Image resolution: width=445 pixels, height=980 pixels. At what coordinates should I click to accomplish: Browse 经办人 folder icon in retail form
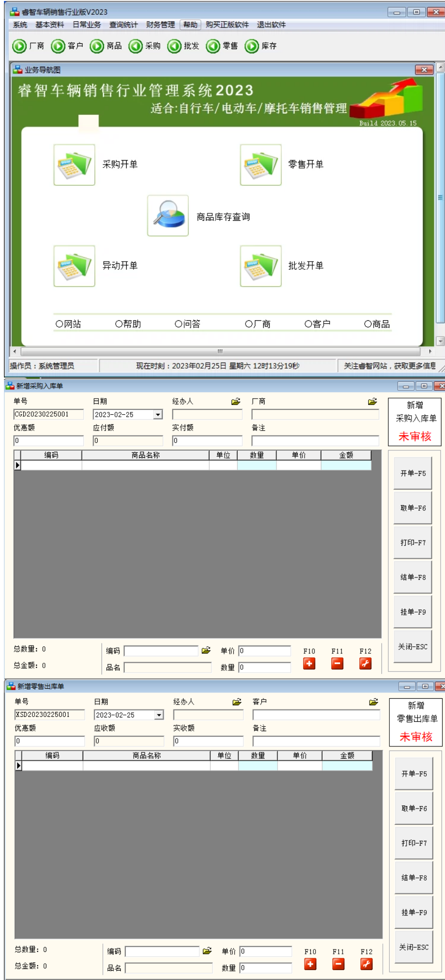tap(237, 702)
